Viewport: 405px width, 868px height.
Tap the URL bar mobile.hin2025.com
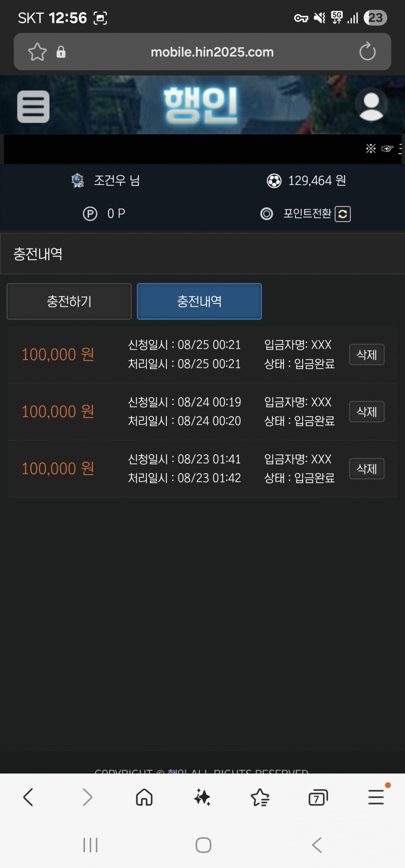pos(212,52)
